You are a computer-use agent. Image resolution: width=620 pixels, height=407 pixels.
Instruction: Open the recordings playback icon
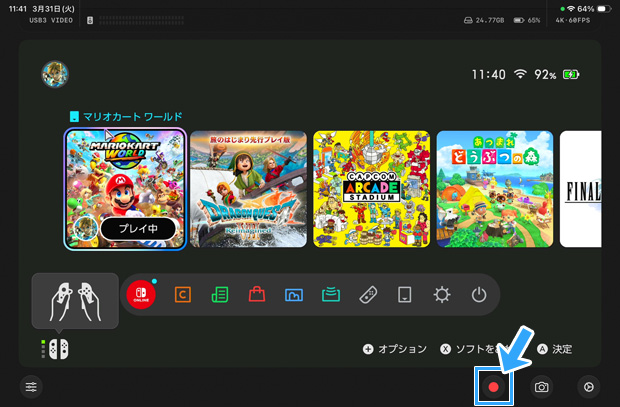587,387
